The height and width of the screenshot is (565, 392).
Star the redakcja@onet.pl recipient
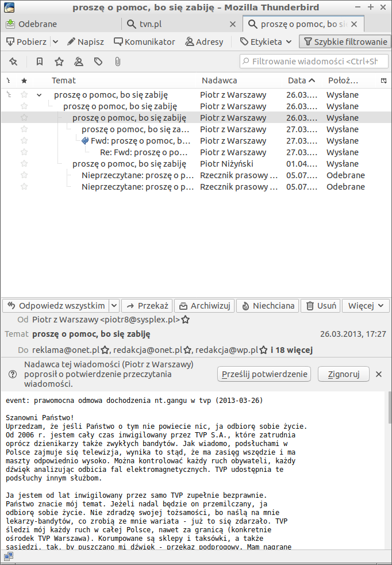click(187, 350)
